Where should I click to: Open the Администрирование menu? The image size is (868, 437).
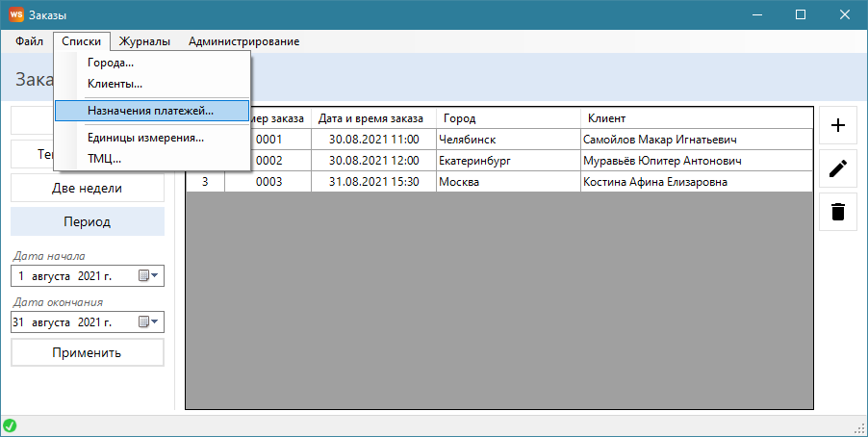pyautogui.click(x=243, y=41)
